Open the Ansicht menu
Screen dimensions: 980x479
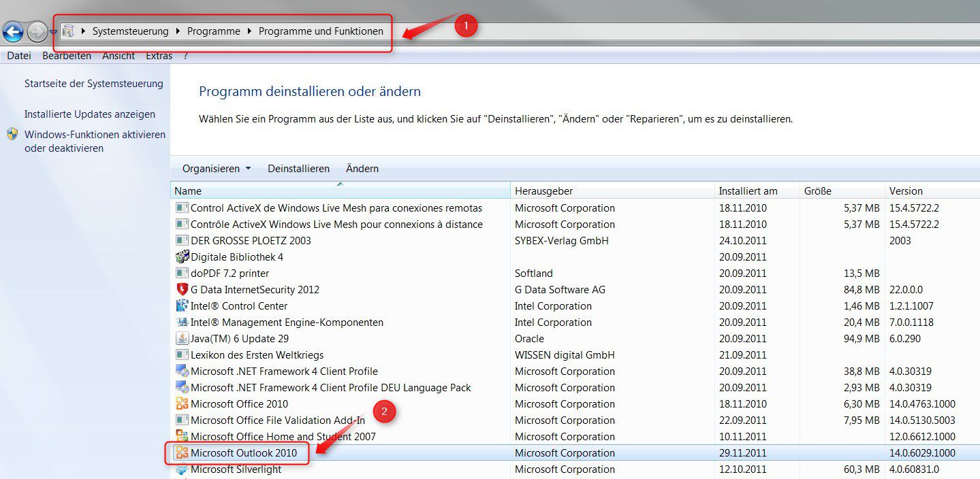click(118, 55)
